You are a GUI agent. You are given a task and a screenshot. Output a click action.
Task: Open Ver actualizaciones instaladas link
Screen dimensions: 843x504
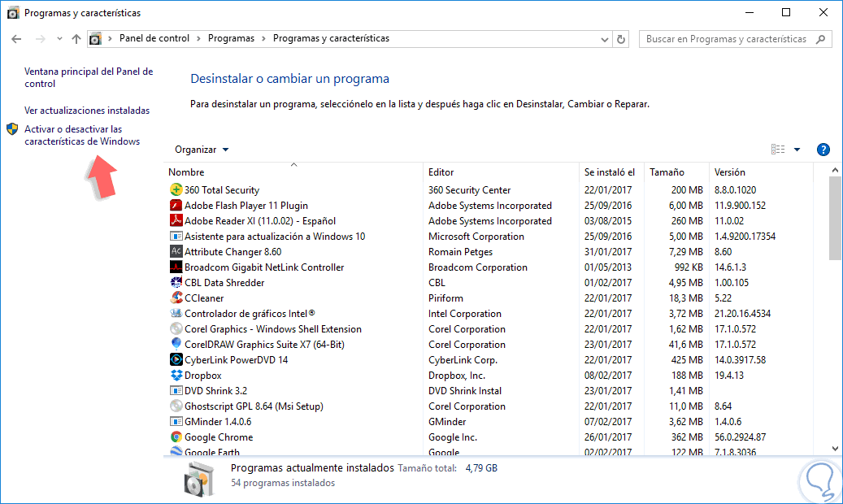coord(87,111)
